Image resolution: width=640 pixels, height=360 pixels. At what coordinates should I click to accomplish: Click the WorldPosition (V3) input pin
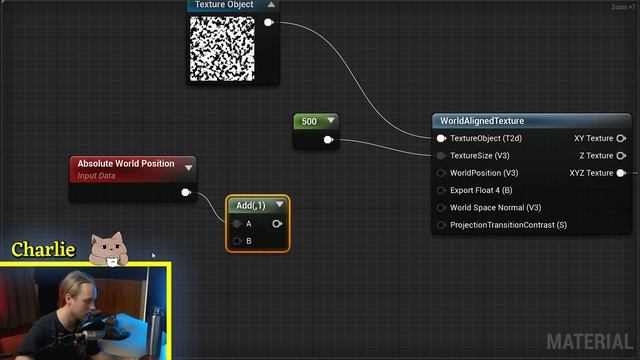pyautogui.click(x=441, y=173)
